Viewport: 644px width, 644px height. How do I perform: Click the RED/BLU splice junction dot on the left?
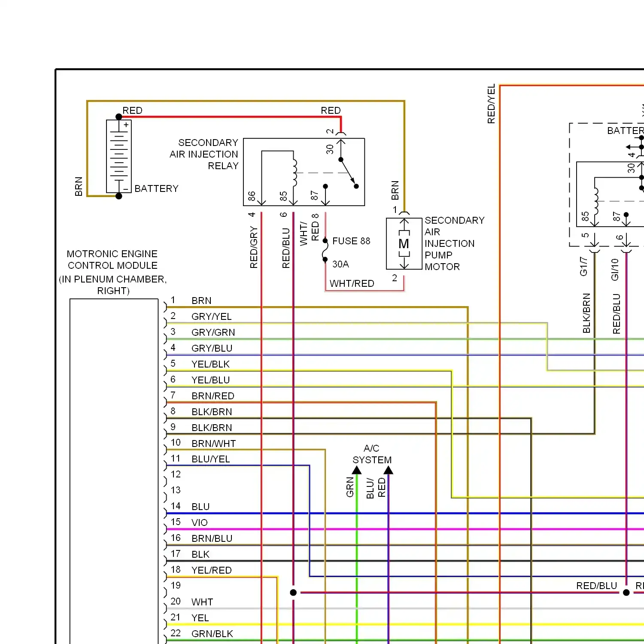coord(293,592)
